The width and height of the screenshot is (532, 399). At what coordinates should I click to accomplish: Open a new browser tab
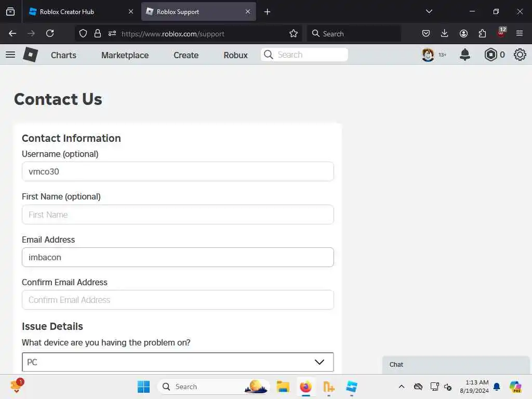tap(267, 11)
